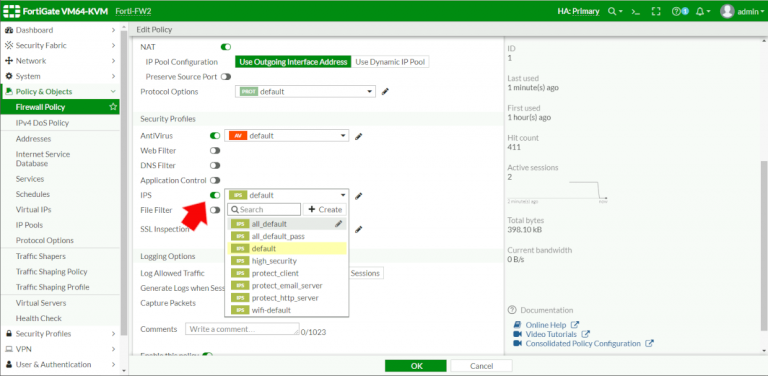Screen dimensions: 768x376
Task: Toggle Preserve Source Port switch
Action: coord(226,77)
